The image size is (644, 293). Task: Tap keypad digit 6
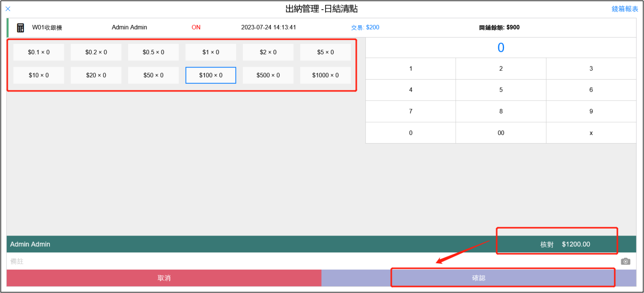pyautogui.click(x=591, y=90)
